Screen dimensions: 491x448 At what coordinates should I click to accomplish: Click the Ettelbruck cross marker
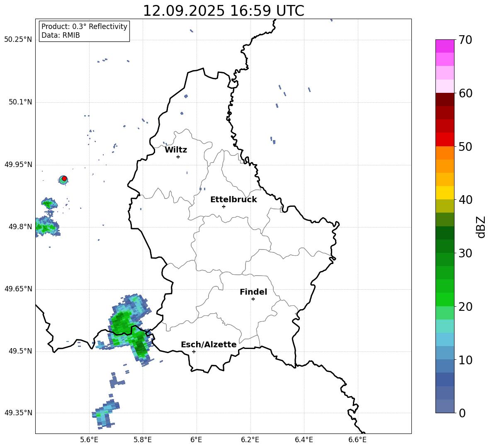point(224,206)
